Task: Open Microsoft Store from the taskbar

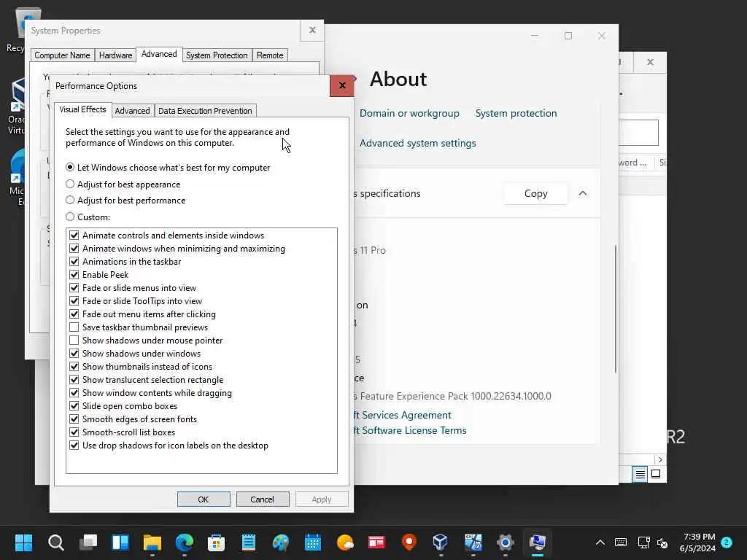Action: 216,542
